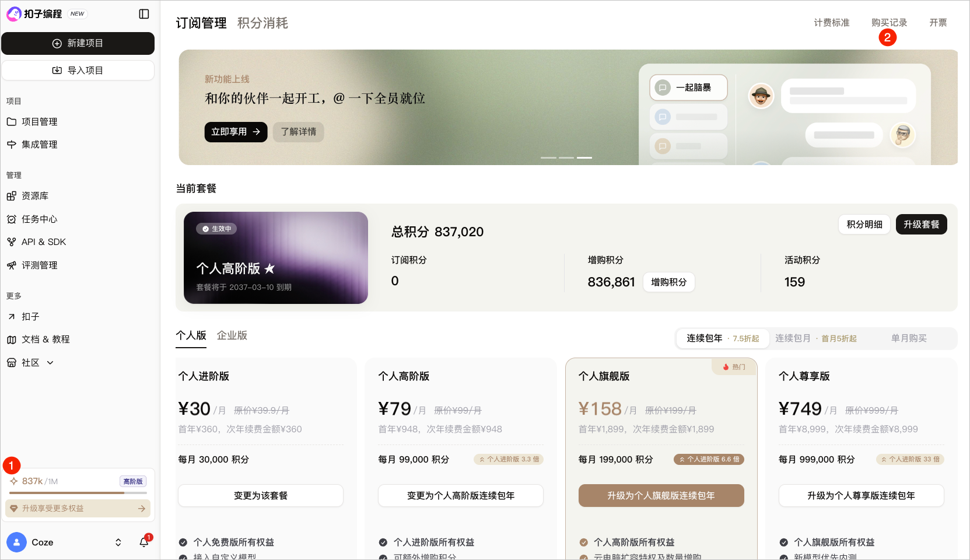Click 立即享用 banner button

click(x=236, y=132)
